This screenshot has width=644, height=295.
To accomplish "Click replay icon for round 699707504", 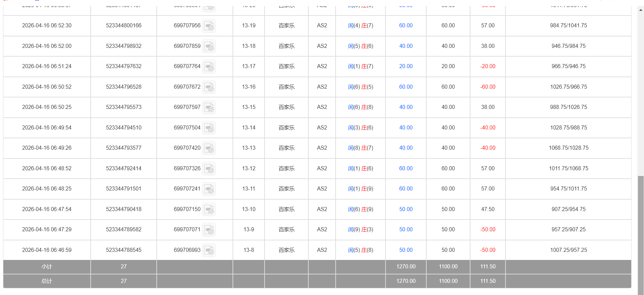I will coord(209,128).
